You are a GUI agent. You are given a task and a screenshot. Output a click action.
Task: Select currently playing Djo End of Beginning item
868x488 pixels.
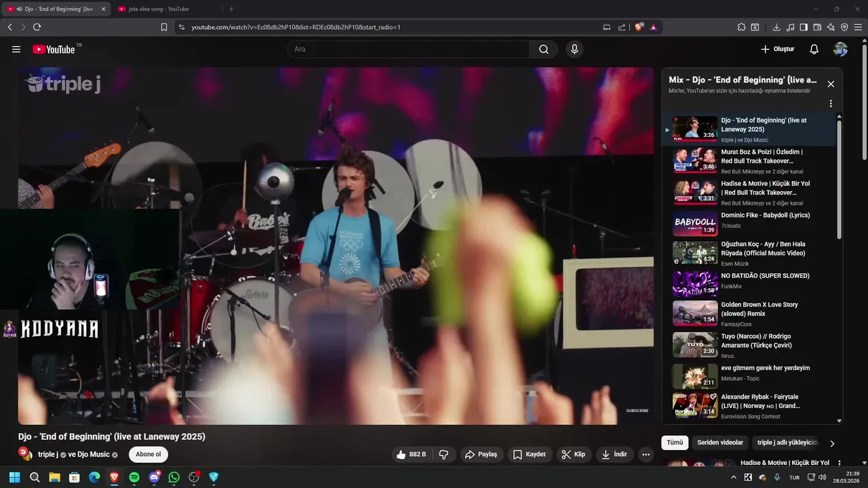pyautogui.click(x=750, y=129)
